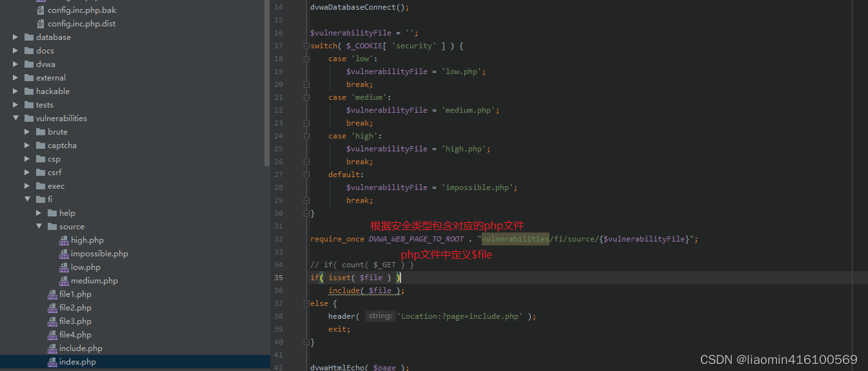868x371 pixels.
Task: Click the medium.php PHP file icon
Action: pyautogui.click(x=64, y=281)
